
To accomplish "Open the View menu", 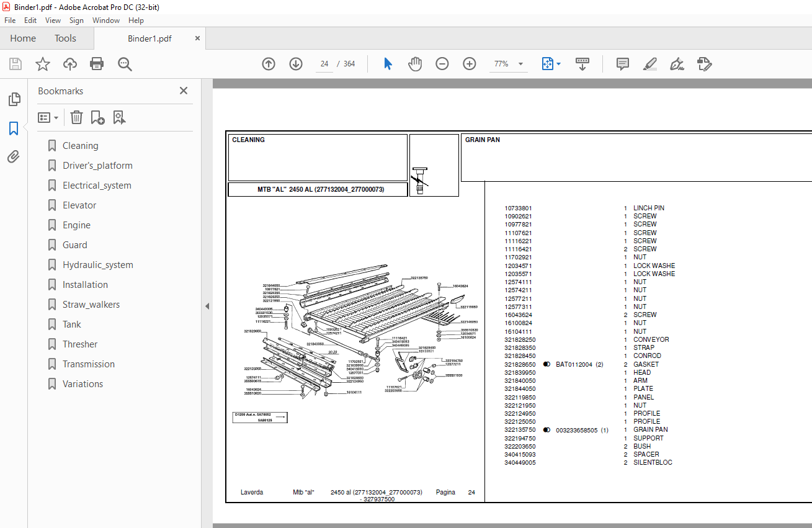I will 53,20.
